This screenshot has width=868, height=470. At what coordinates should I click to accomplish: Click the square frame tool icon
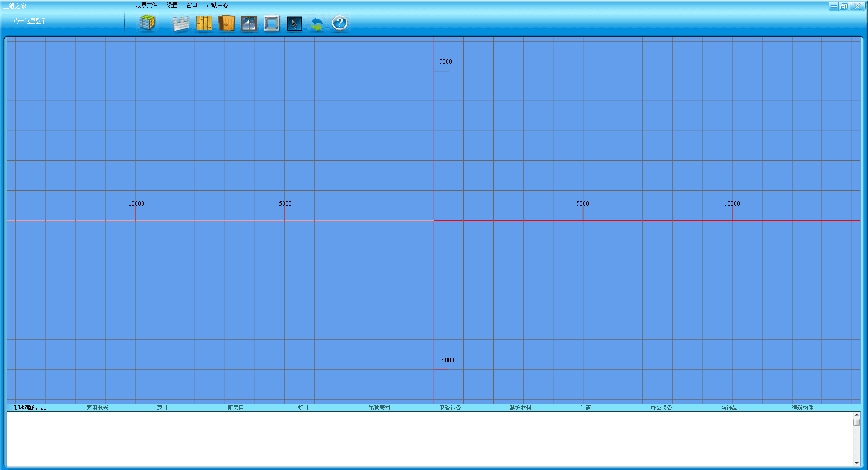coord(272,23)
